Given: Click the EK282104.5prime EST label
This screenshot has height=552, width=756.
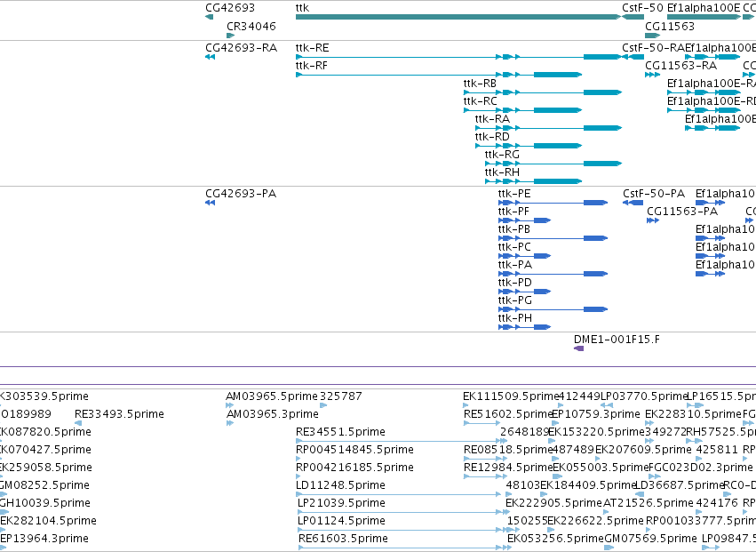Looking at the screenshot, I should pyautogui.click(x=48, y=521).
